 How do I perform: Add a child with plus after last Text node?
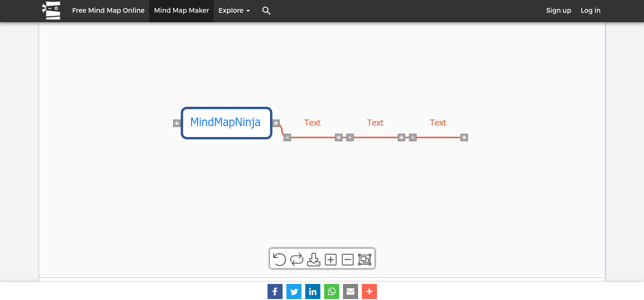pyautogui.click(x=464, y=137)
